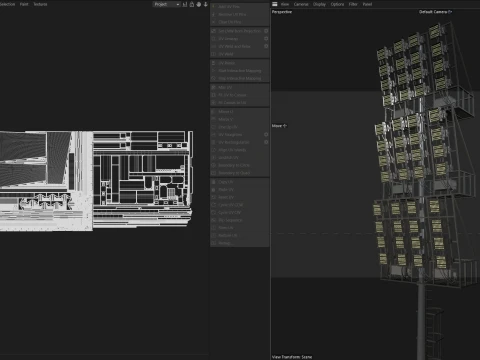Open the Project dropdown in UV editor
This screenshot has height=360, width=480.
[167, 4]
